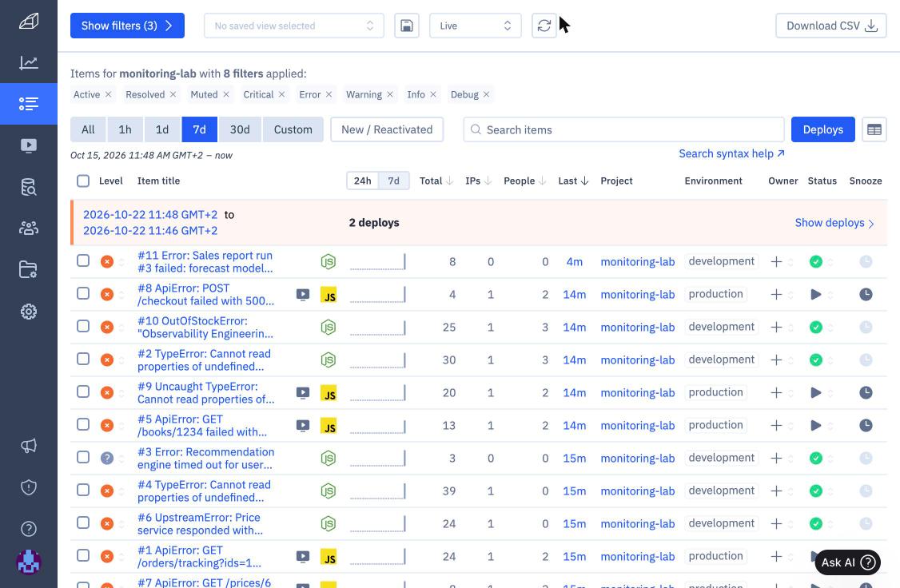900x588 pixels.
Task: Open the Ask AI button
Action: tap(848, 562)
